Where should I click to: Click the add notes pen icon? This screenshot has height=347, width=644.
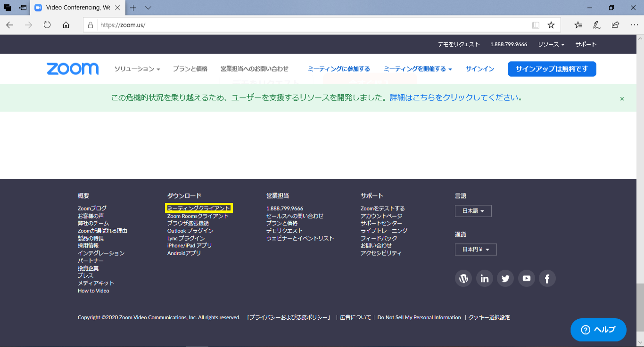click(597, 25)
